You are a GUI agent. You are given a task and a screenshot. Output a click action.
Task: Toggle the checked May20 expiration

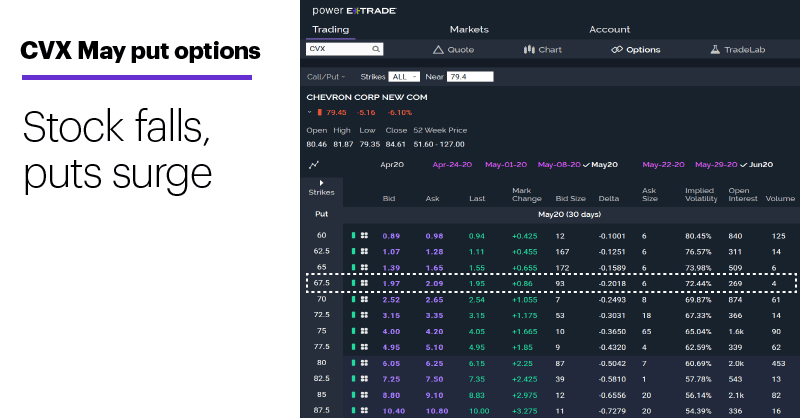(x=601, y=164)
